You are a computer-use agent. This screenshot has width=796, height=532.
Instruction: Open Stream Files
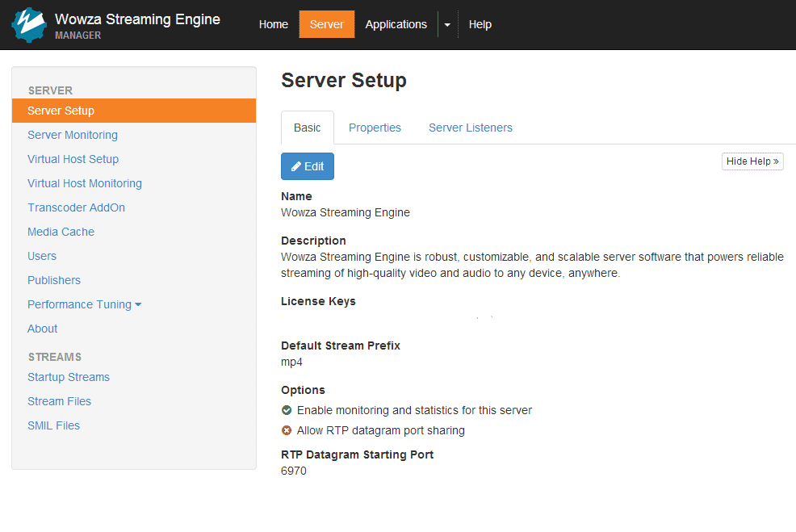click(60, 401)
